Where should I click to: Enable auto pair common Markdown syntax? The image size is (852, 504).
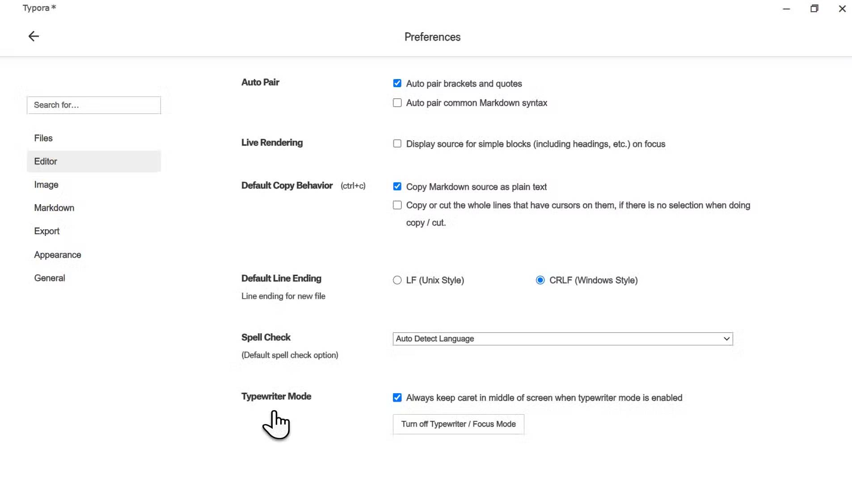click(x=397, y=103)
